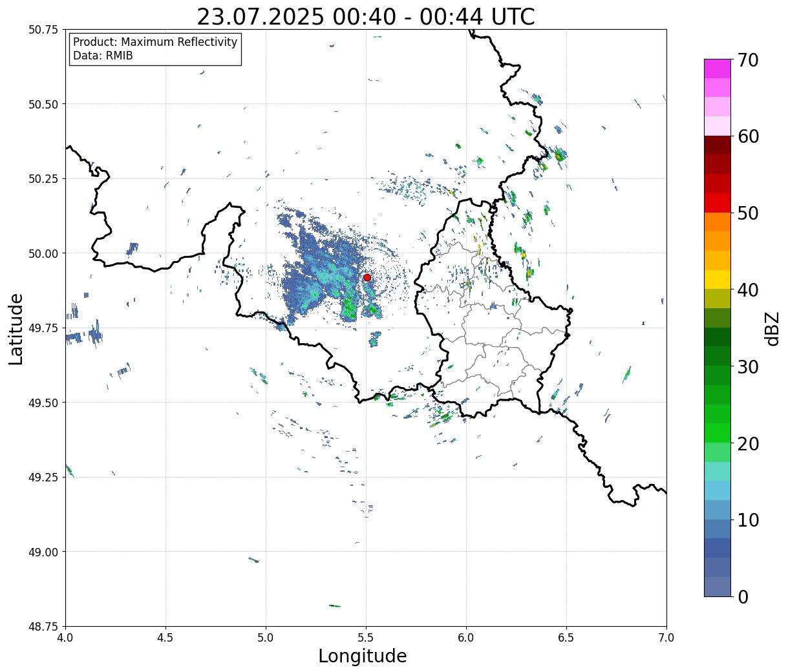This screenshot has width=788, height=672.
Task: Click the colorbar tick label 50
Action: point(747,213)
